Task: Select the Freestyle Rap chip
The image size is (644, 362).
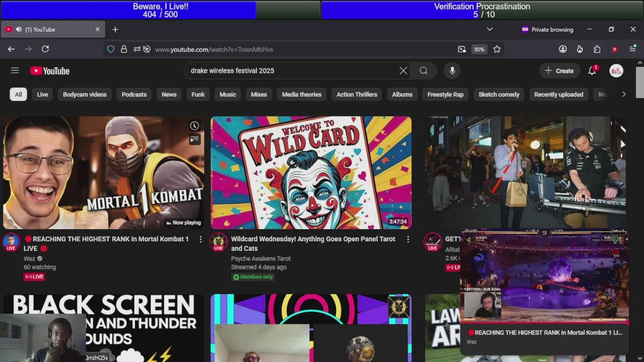Action: tap(445, 95)
